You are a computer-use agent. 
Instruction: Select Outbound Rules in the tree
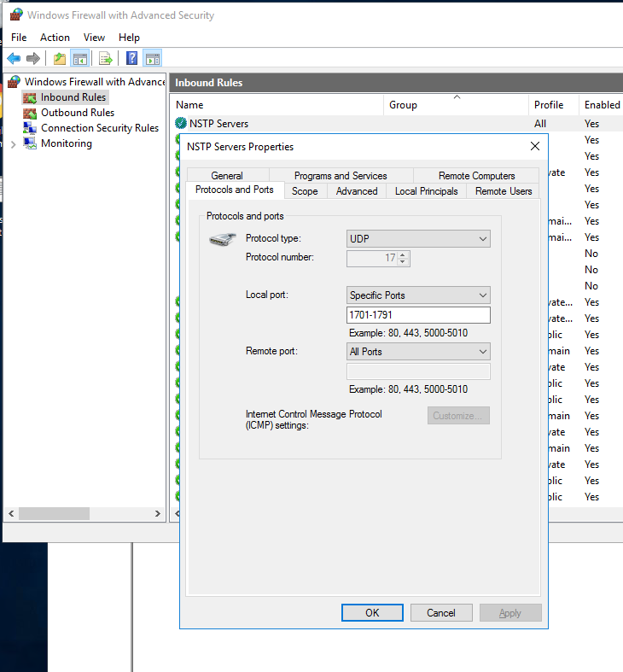click(77, 113)
